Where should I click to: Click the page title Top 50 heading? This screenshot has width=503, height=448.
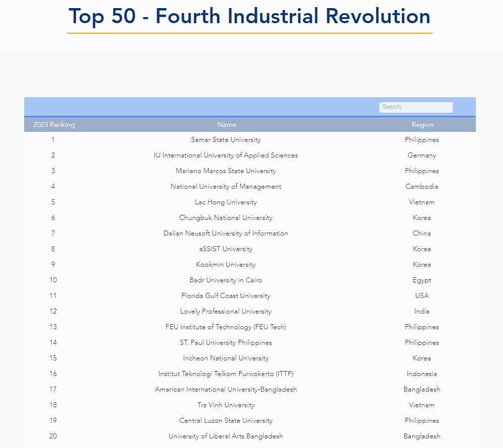[250, 16]
